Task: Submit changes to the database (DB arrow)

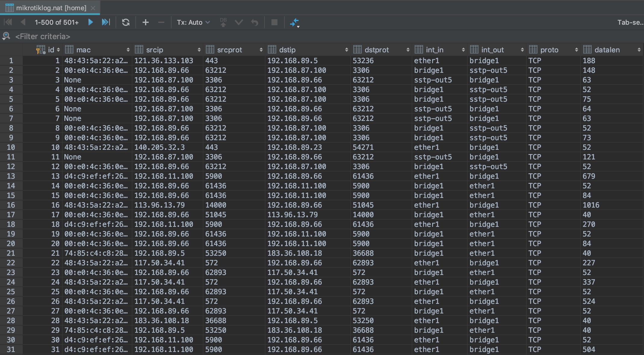Action: [x=223, y=22]
